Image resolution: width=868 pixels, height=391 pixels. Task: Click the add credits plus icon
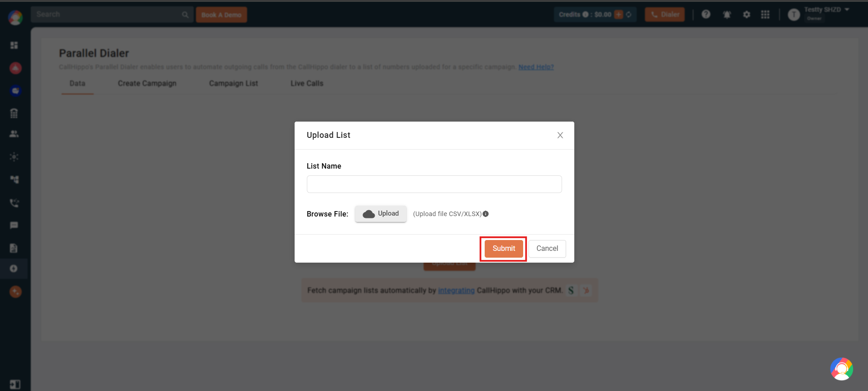(619, 14)
